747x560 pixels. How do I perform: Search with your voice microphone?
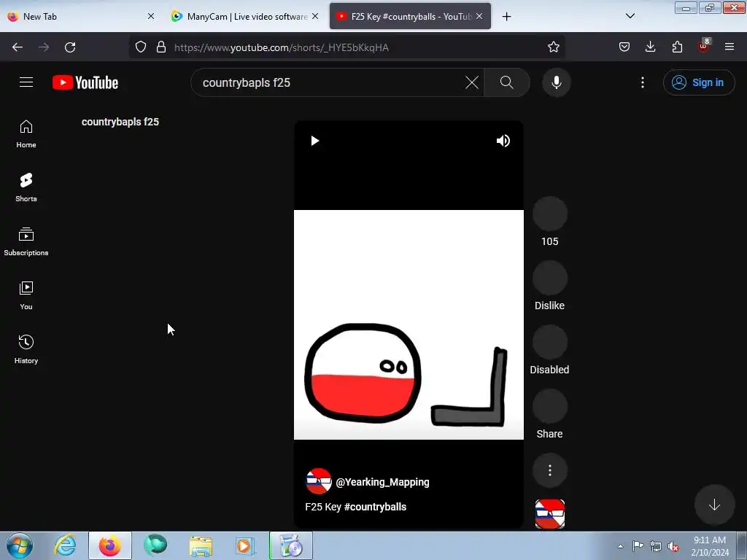tap(556, 82)
